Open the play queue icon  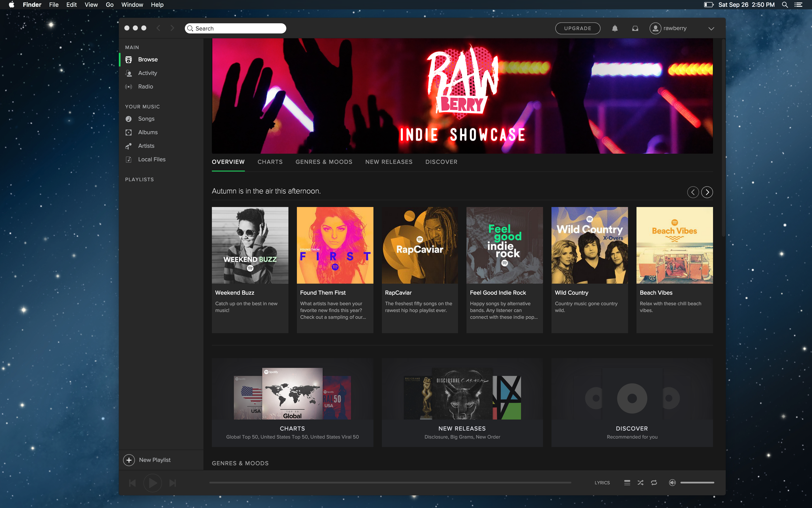pyautogui.click(x=627, y=482)
